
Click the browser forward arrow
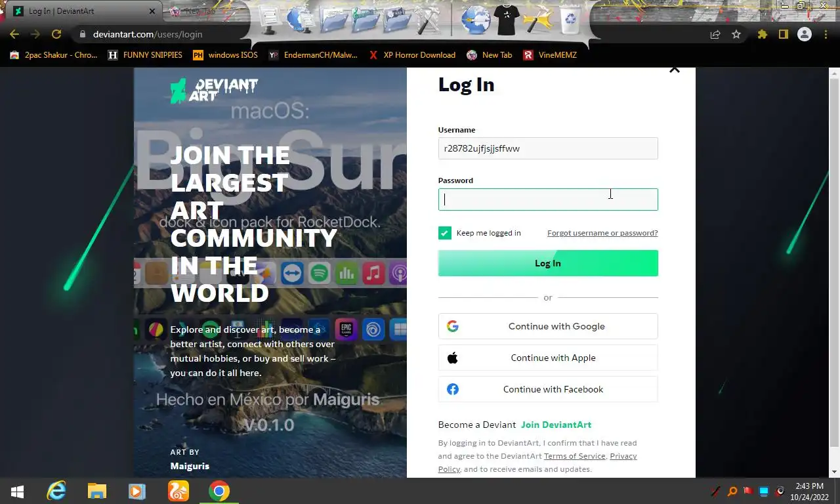coord(35,34)
